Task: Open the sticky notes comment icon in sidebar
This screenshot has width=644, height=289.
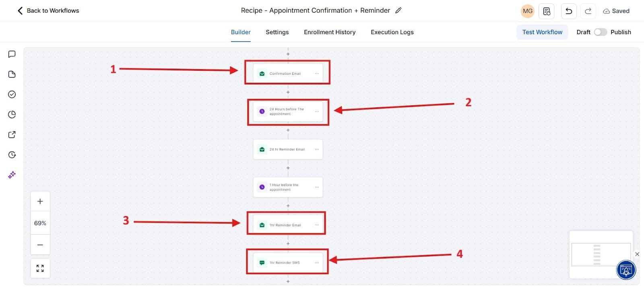Action: coord(12,54)
